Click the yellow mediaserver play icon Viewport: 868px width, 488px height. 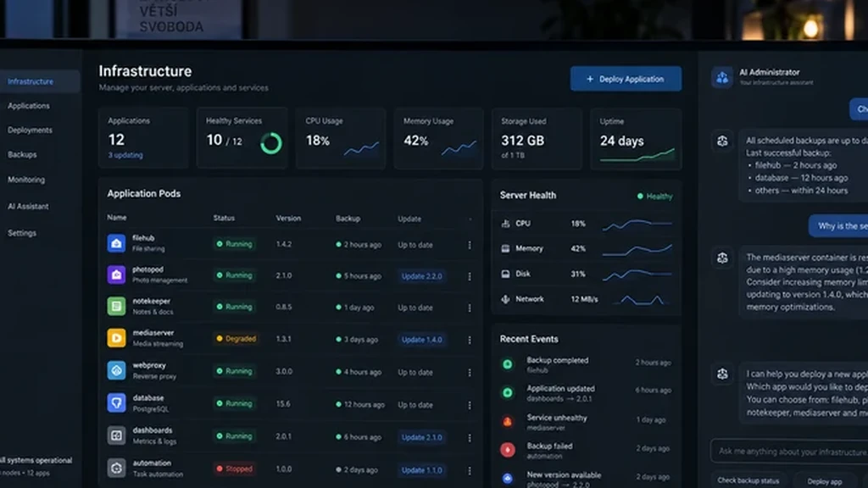116,337
